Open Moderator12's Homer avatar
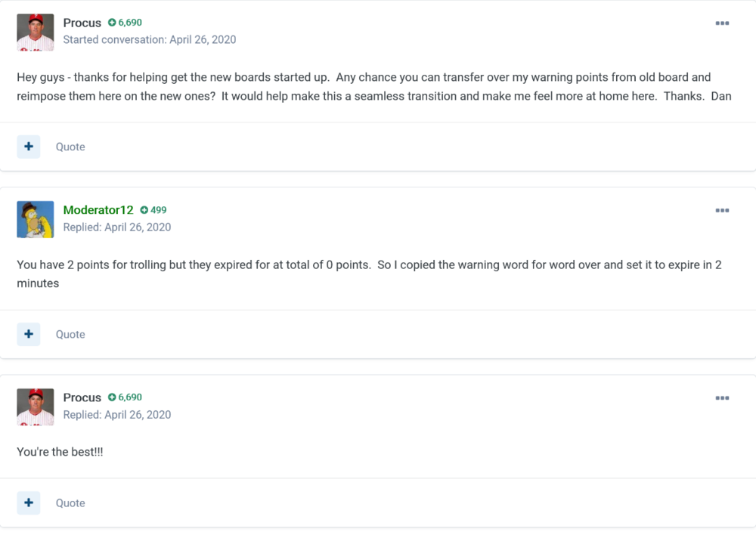756x535 pixels. click(36, 219)
